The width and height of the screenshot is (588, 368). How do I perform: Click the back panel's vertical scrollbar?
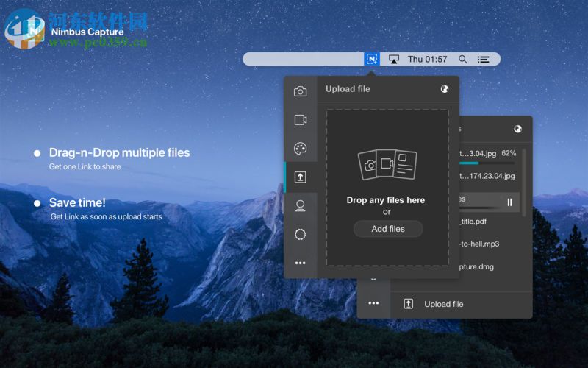(523, 183)
